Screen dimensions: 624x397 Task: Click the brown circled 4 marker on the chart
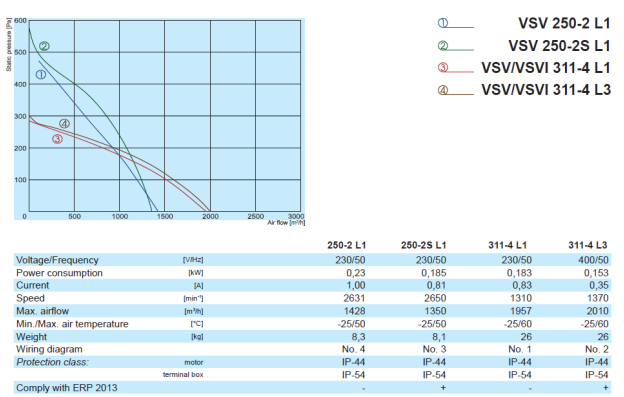tap(64, 124)
